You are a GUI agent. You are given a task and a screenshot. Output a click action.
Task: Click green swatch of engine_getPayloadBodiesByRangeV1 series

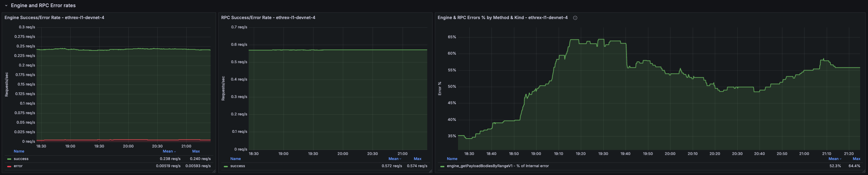click(442, 166)
